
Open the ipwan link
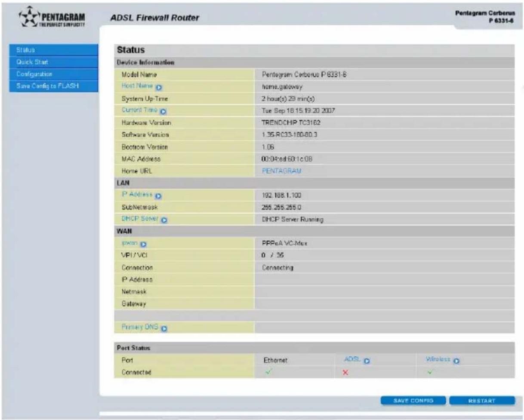(131, 244)
